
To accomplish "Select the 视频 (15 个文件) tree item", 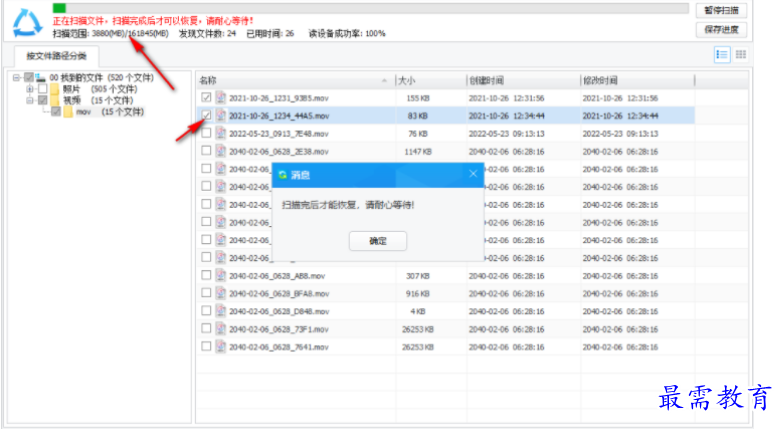I will (x=98, y=101).
